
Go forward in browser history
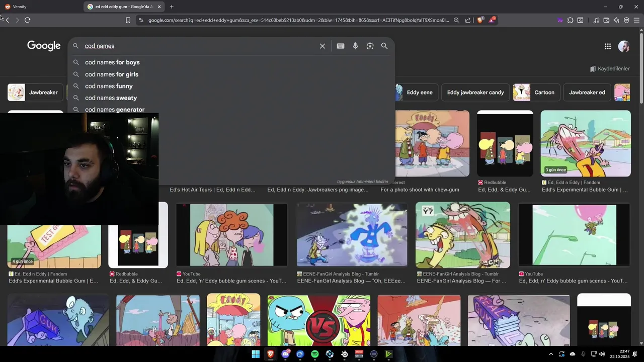pos(17,20)
